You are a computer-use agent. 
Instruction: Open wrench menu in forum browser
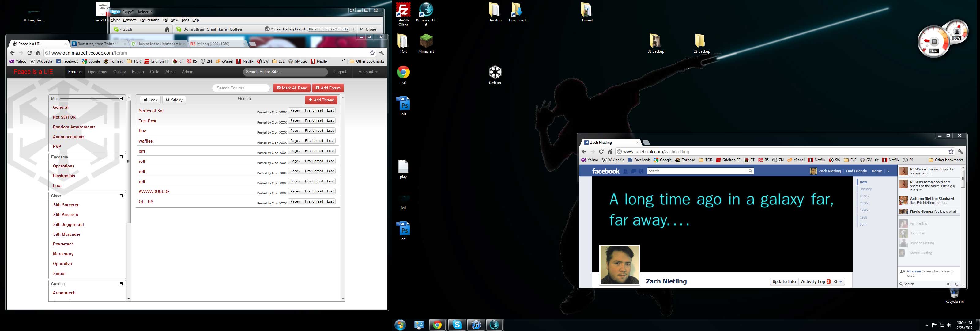(x=382, y=53)
